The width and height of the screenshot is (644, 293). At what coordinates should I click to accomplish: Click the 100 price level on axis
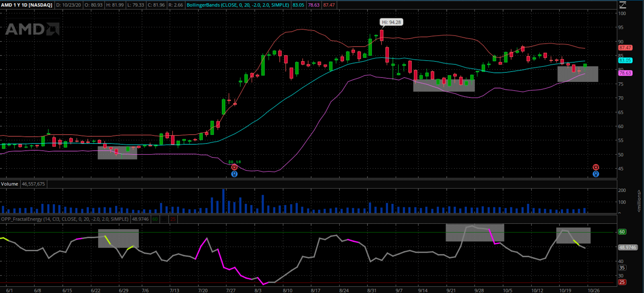tap(622, 13)
